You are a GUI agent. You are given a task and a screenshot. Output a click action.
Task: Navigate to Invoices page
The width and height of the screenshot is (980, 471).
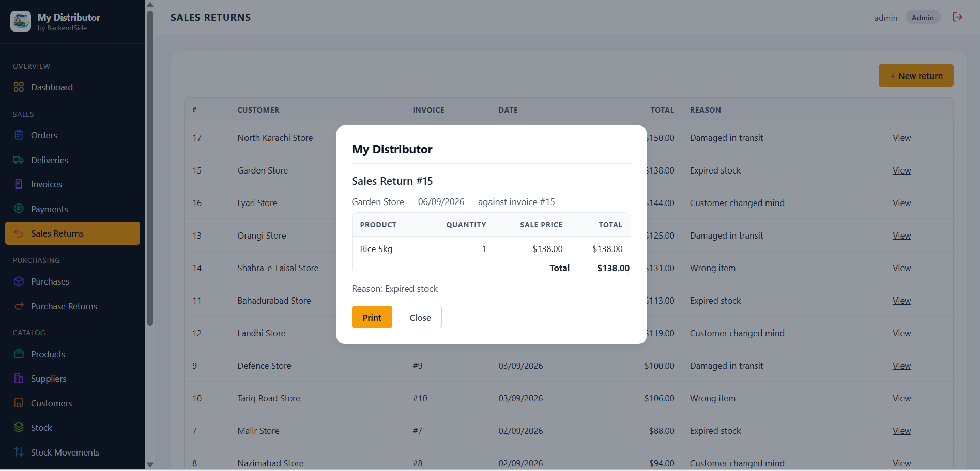point(72,184)
